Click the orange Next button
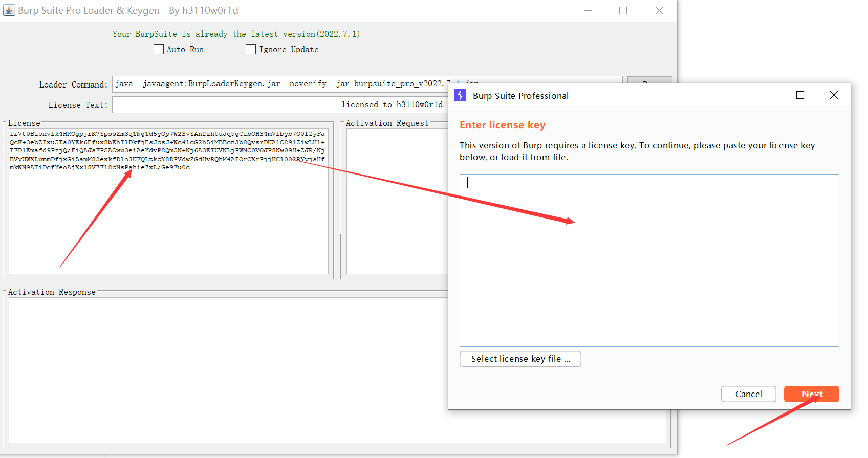The height and width of the screenshot is (458, 868). click(812, 394)
